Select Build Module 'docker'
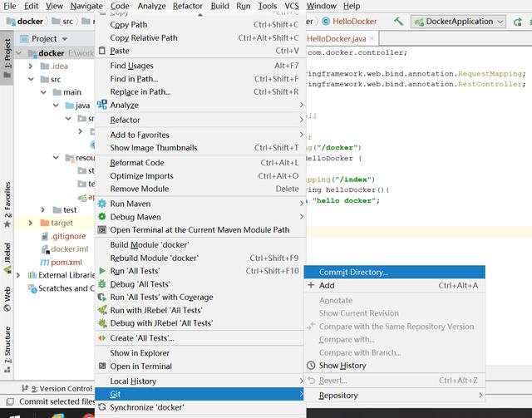 click(x=200, y=245)
